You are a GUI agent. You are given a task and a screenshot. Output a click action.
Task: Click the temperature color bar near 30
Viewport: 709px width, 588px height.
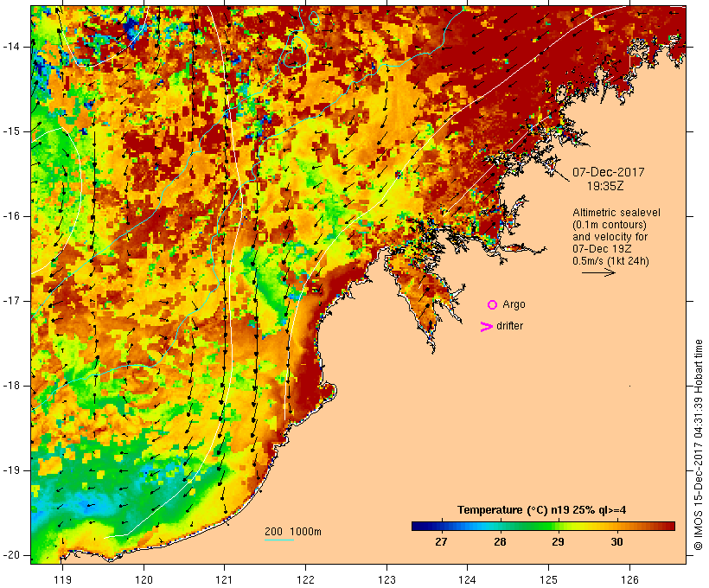click(x=616, y=526)
